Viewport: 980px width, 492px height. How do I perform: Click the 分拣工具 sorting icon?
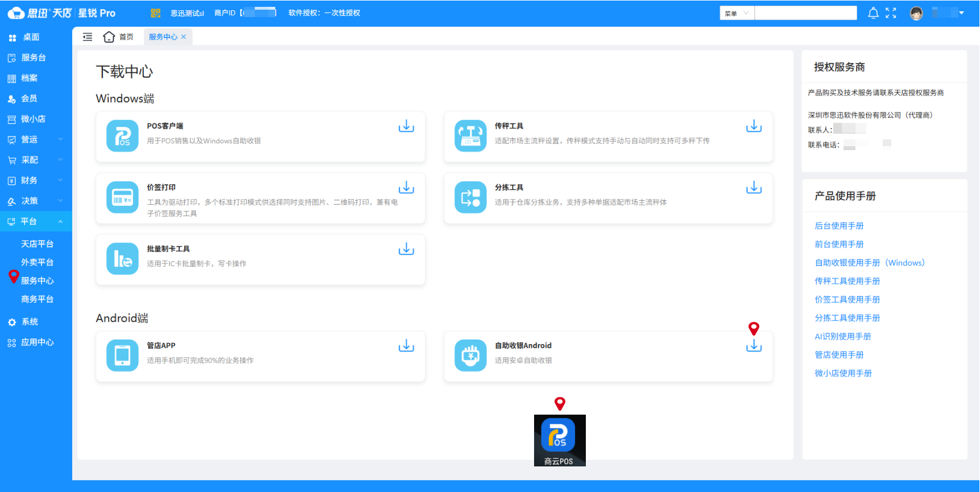(470, 197)
